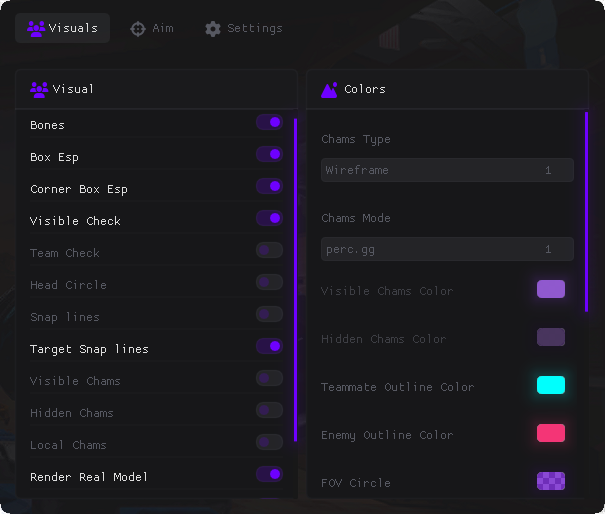Open the Settings tab

coord(243,28)
